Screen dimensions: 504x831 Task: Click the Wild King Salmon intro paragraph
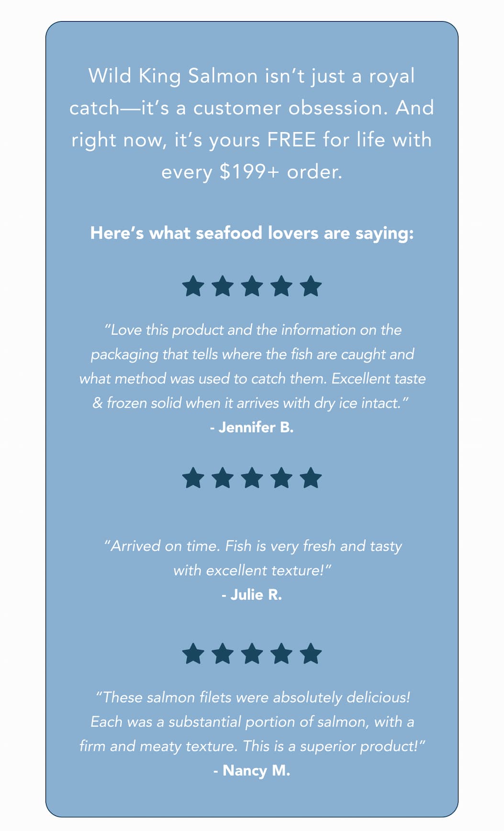(x=252, y=124)
